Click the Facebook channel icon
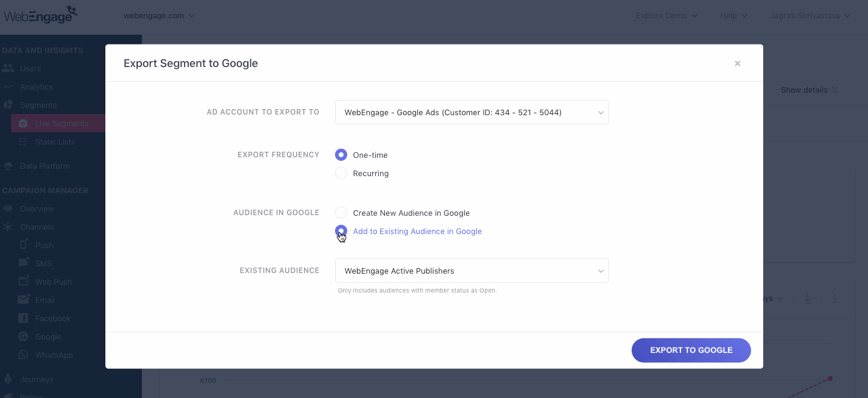 click(x=23, y=318)
